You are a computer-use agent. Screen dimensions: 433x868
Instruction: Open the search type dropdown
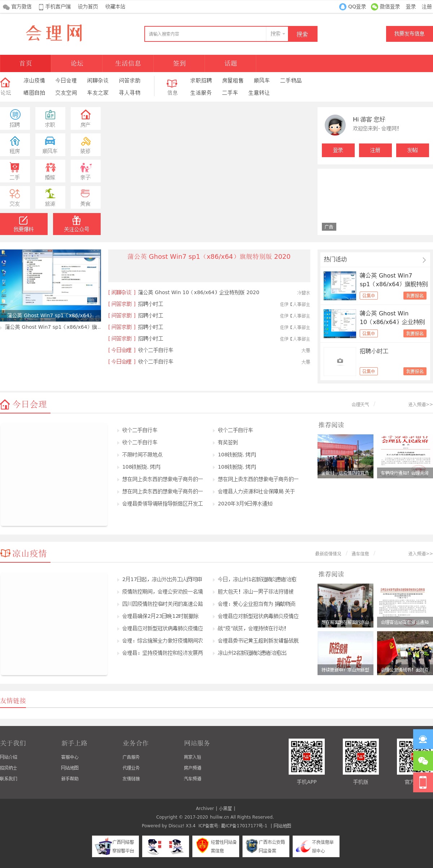[277, 34]
